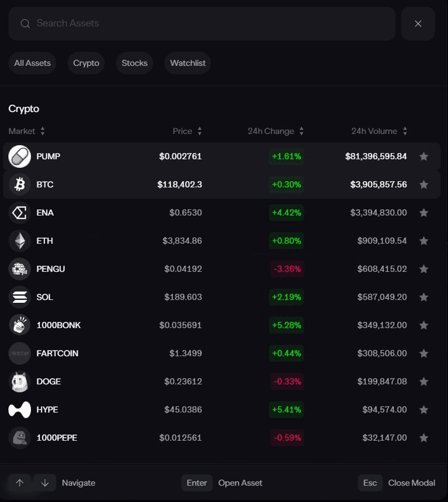Viewport: 448px width, 502px height.
Task: Click the PENGU igloo icon
Action: click(x=20, y=269)
